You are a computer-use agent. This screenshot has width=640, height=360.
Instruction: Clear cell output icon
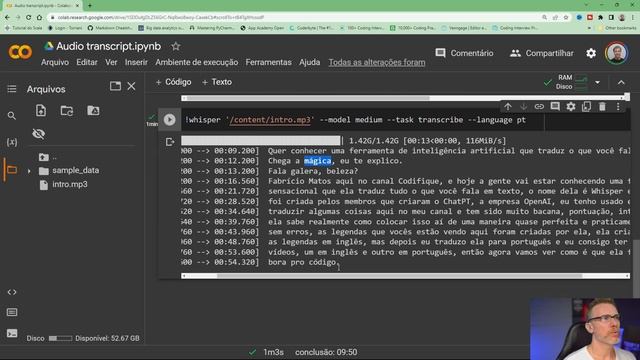(170, 142)
